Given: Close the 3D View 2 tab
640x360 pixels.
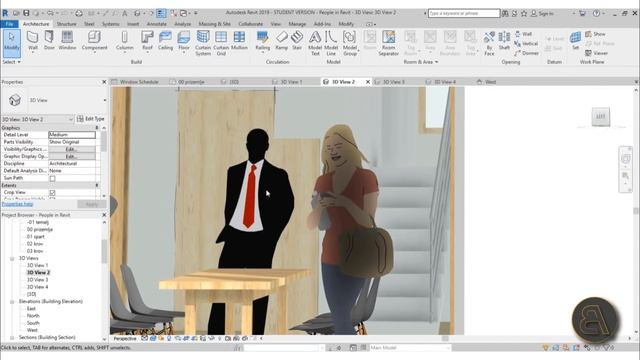Looking at the screenshot, I should pyautogui.click(x=368, y=82).
